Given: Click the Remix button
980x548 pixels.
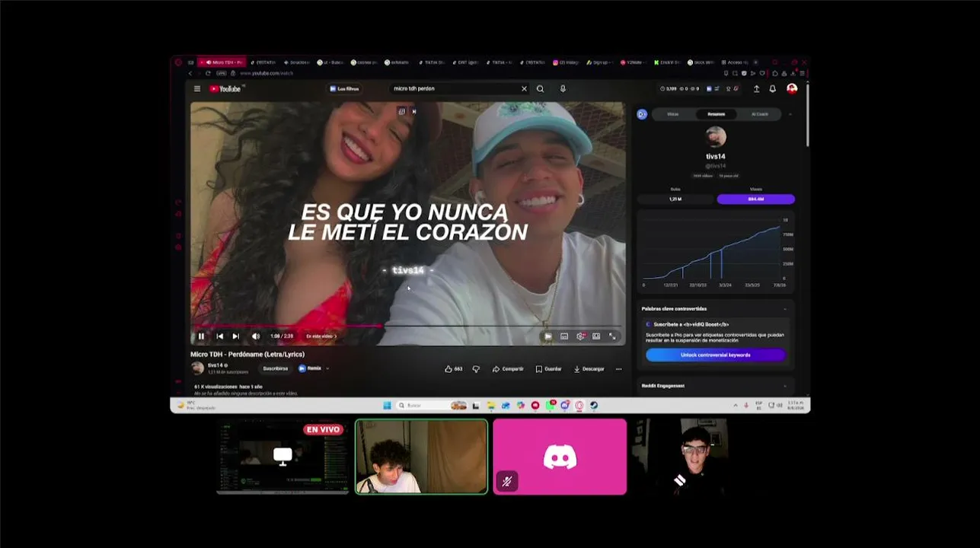Looking at the screenshot, I should (x=310, y=368).
